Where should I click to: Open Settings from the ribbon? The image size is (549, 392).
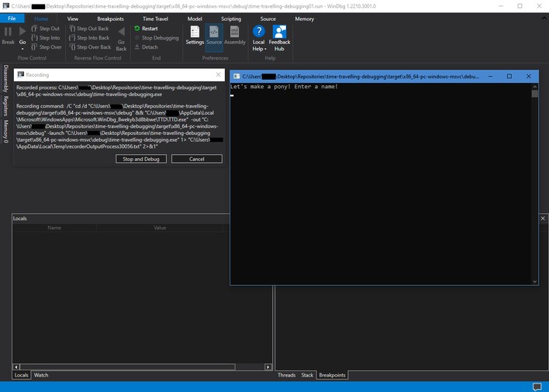[195, 35]
